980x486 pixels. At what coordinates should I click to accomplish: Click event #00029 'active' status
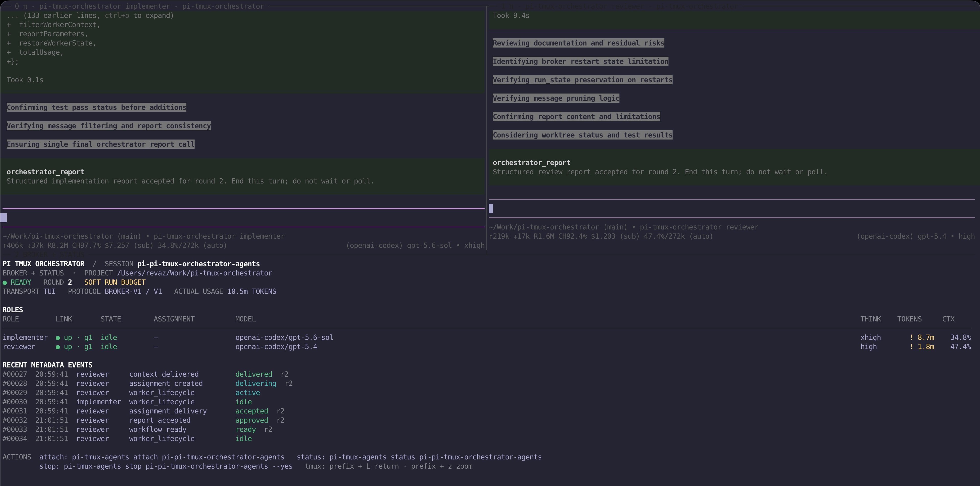click(248, 393)
